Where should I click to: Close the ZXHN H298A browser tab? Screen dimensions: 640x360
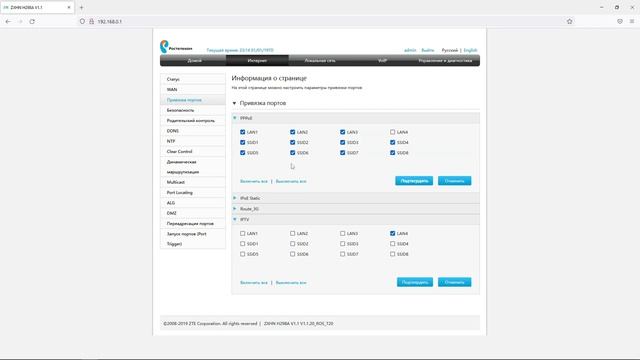69,7
